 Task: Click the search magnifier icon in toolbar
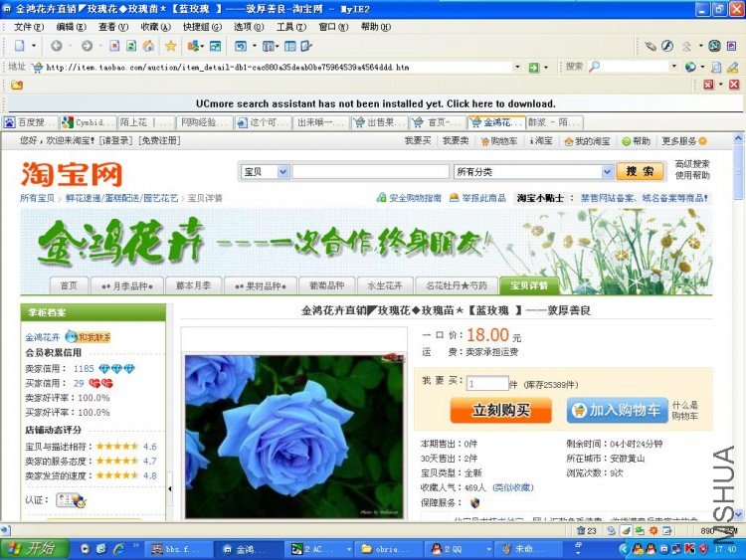pos(594,67)
